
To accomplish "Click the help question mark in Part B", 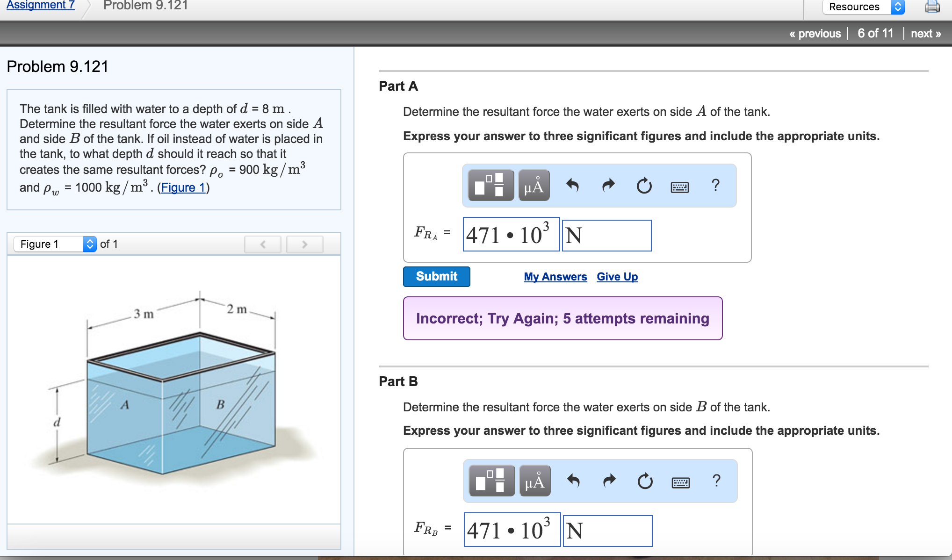I will coord(716,481).
